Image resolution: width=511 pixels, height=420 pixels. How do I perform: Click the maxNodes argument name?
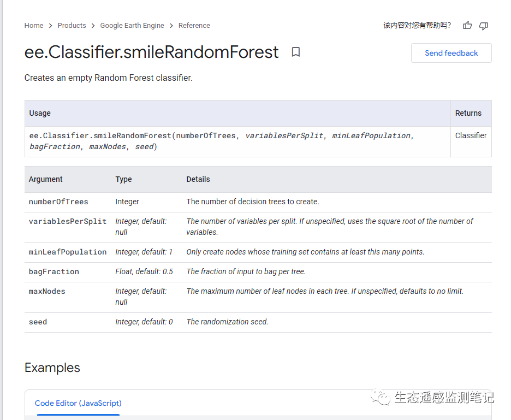point(47,291)
